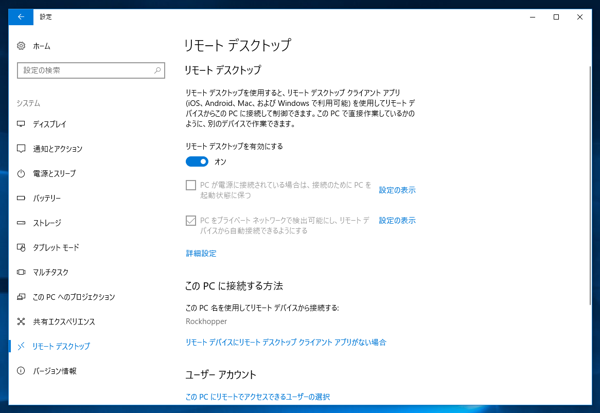Screen dimensions: 600x413
Task: Click the search magnifier icon
Action: click(157, 70)
